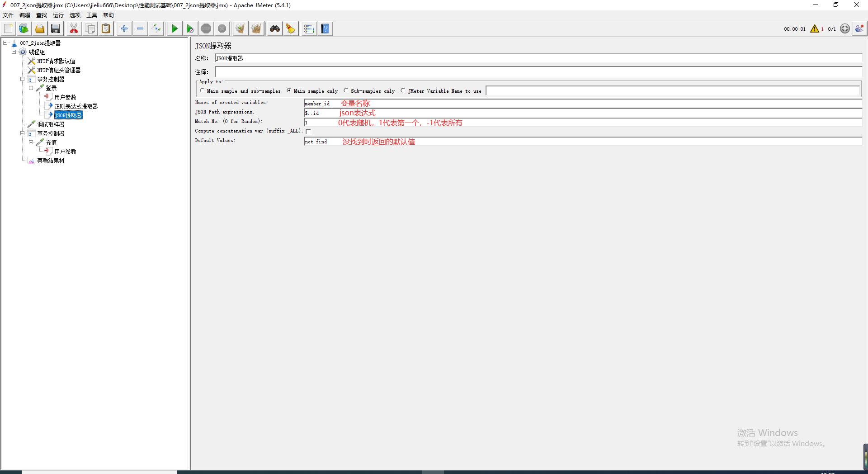Viewport: 868px width, 474px height.
Task: Open the Templates icon in toolbar
Action: click(x=24, y=28)
